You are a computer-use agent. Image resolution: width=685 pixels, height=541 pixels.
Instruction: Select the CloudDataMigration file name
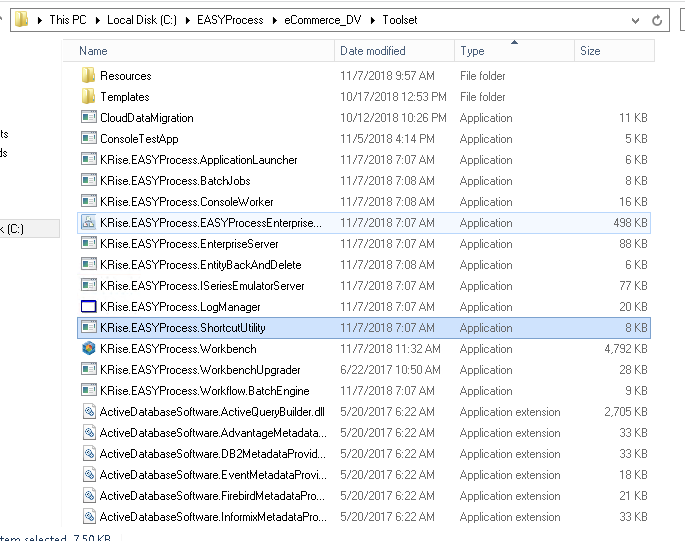pos(147,118)
